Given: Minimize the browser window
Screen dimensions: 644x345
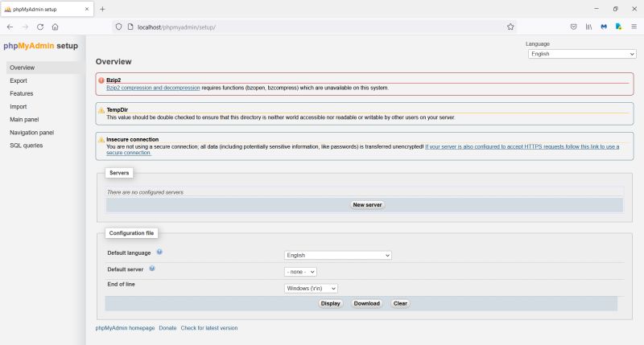Looking at the screenshot, I should [x=597, y=9].
